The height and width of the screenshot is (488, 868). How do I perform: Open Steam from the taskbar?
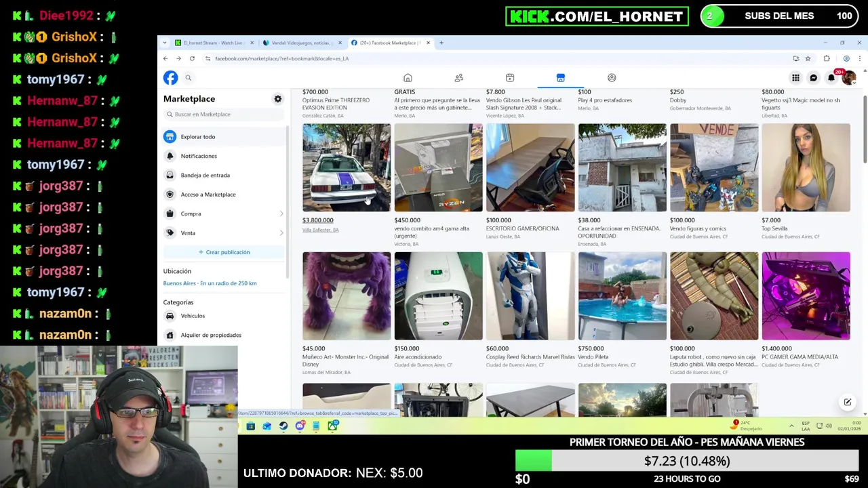[283, 426]
